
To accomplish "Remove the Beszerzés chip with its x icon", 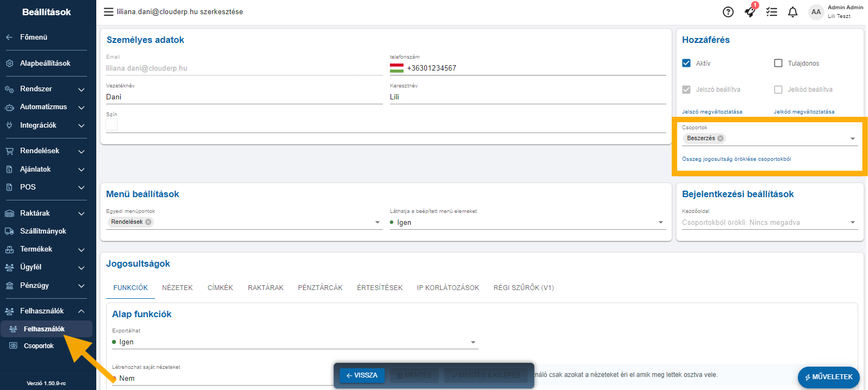I will (721, 139).
